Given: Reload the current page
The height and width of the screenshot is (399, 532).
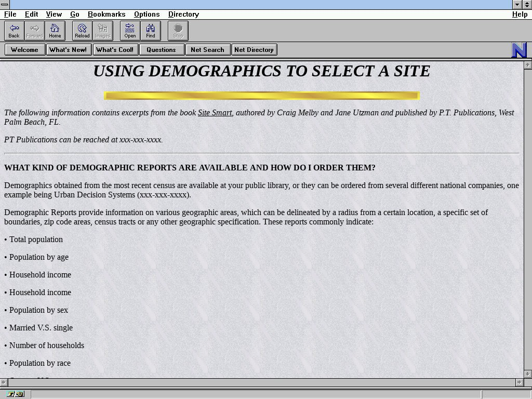Looking at the screenshot, I should (x=82, y=31).
